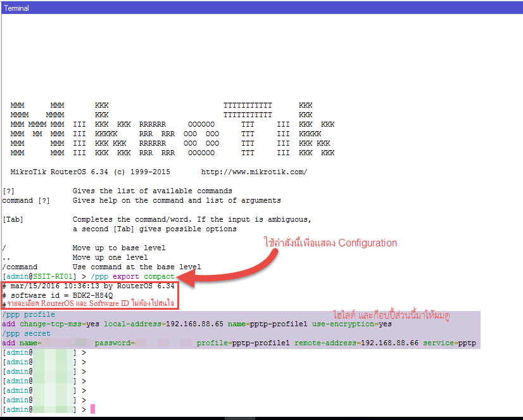Click 'Gives the list of available commands' text

click(153, 191)
